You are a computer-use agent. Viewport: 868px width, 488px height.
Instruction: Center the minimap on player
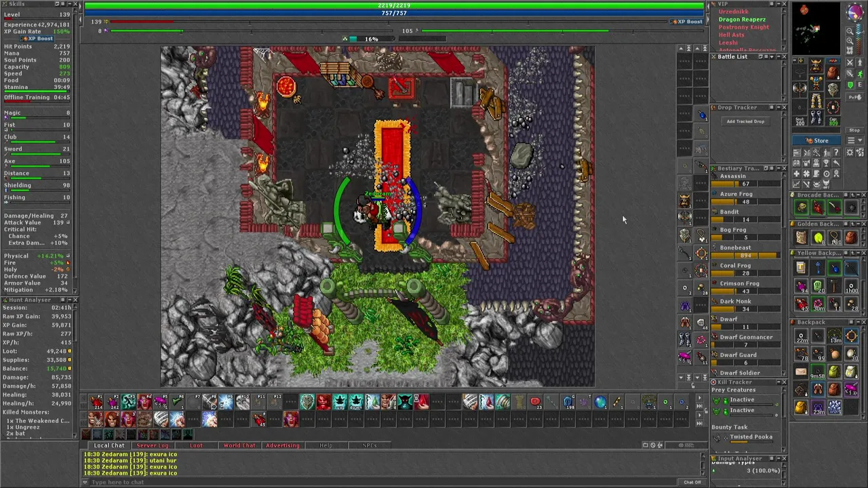coord(850,51)
